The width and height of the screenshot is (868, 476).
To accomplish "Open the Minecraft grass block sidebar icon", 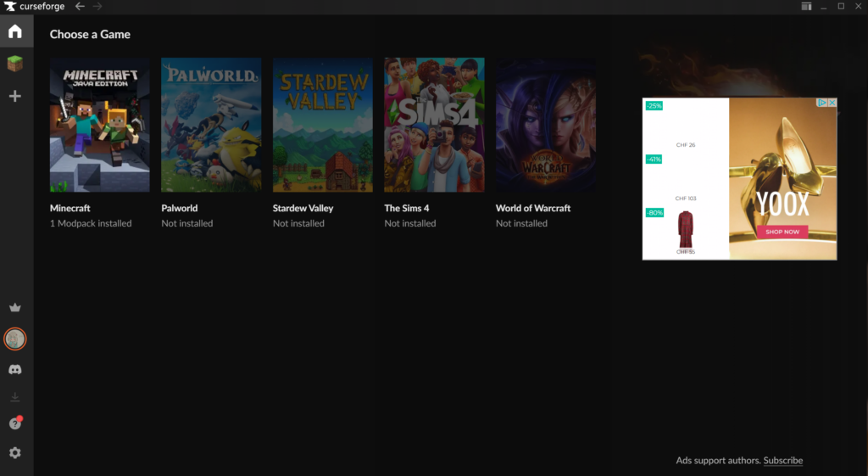I will 14,64.
